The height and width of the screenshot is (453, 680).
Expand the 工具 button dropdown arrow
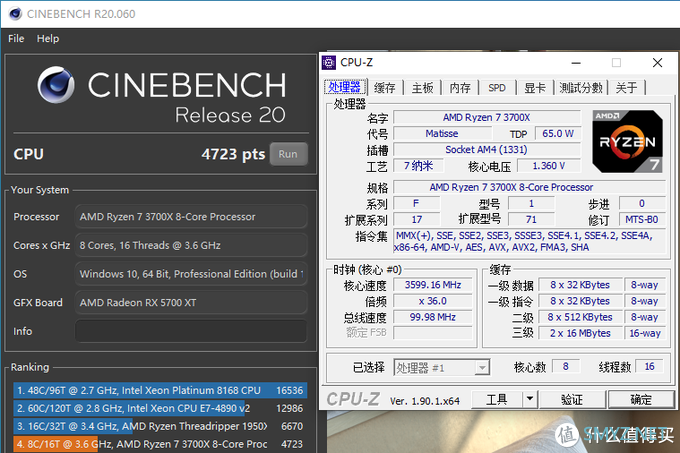click(530, 399)
